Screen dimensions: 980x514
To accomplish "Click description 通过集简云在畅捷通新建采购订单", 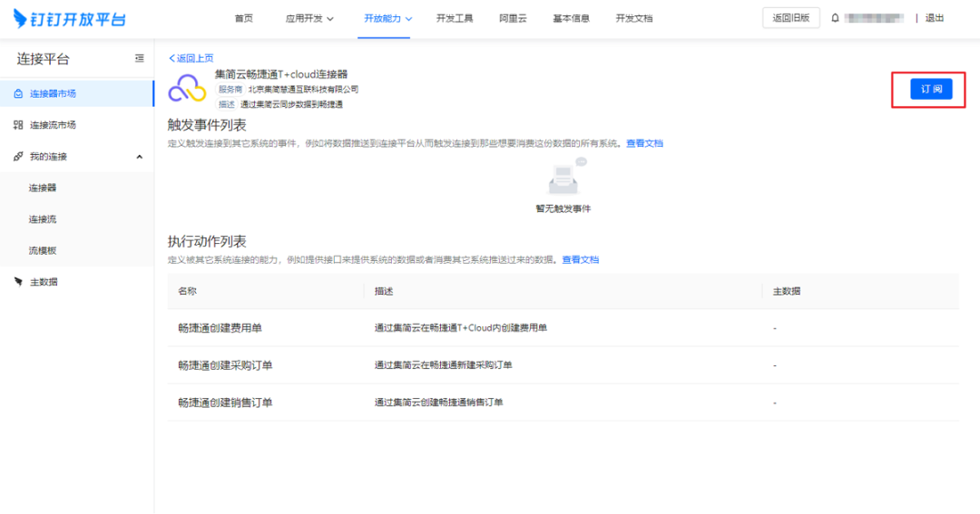I will [443, 365].
